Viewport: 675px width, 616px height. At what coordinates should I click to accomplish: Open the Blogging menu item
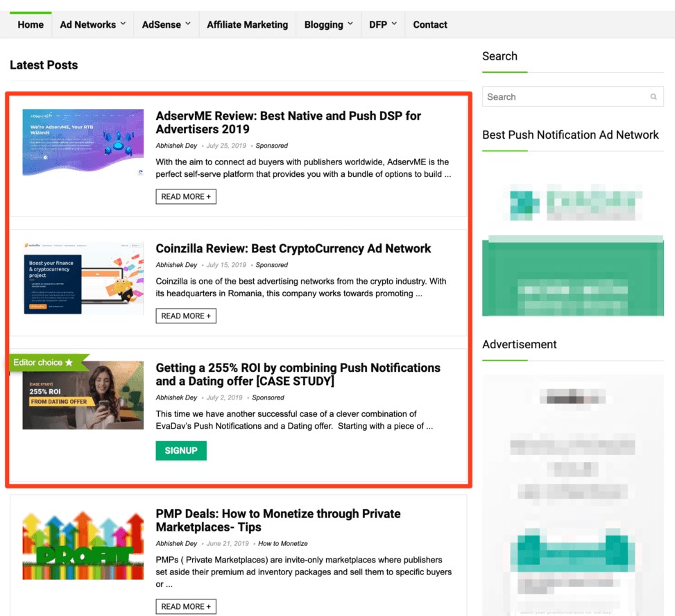(324, 24)
